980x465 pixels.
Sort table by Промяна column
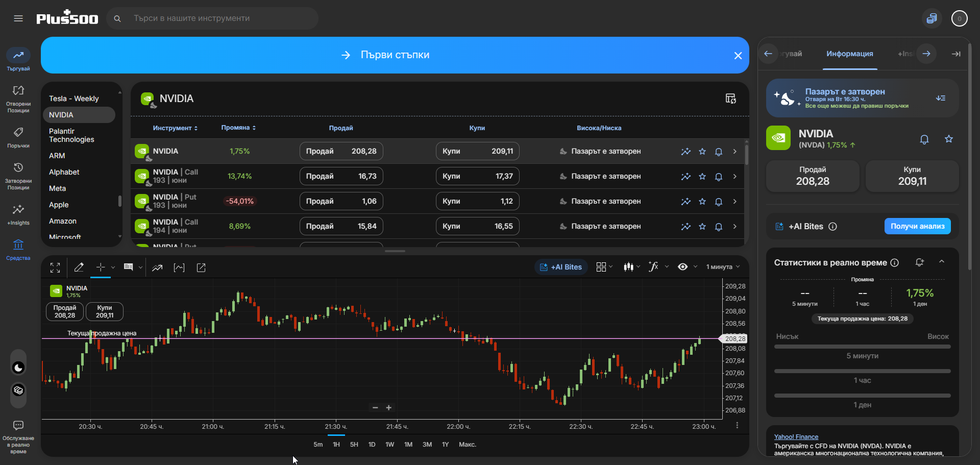tap(238, 128)
